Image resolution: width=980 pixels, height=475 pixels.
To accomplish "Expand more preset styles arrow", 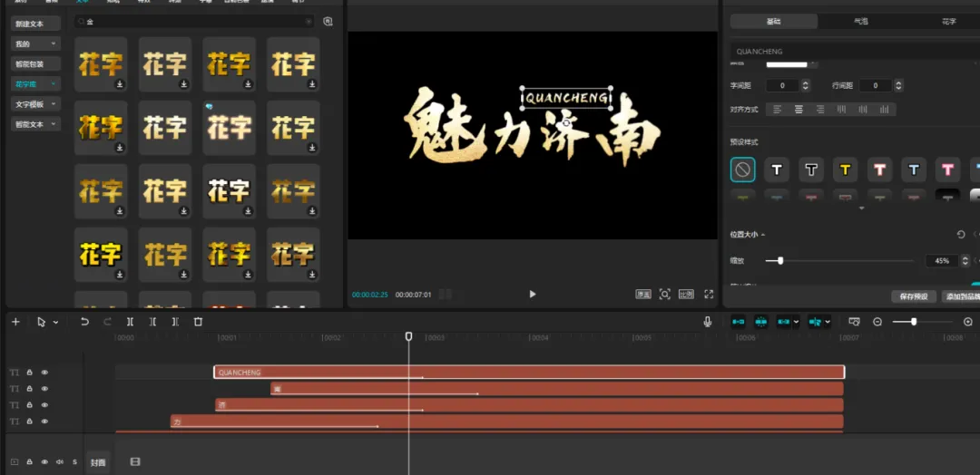I will point(862,208).
